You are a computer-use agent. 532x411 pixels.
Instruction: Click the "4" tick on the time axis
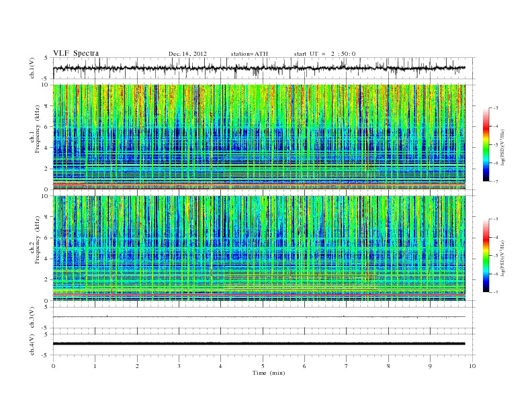coord(220,366)
